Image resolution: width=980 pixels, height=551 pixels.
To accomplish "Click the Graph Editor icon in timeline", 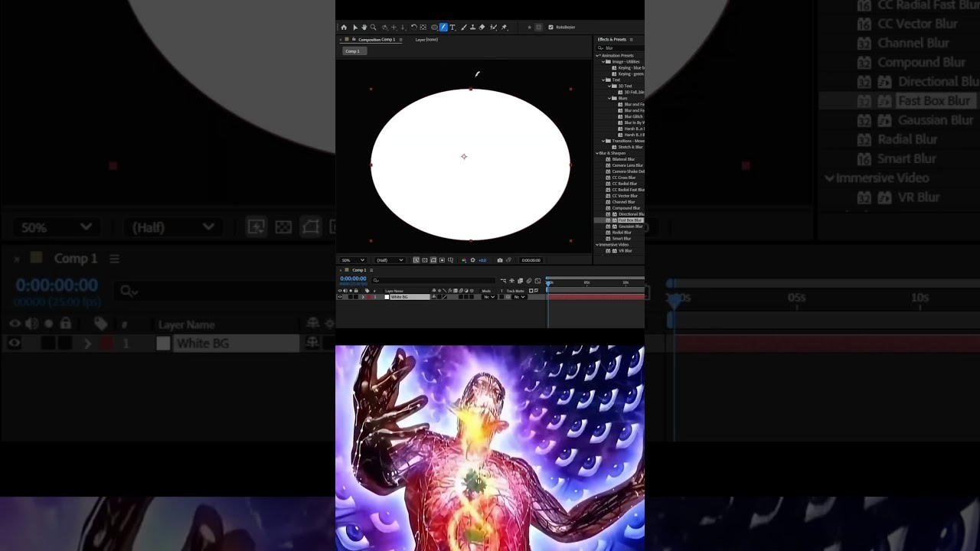I will [x=537, y=281].
